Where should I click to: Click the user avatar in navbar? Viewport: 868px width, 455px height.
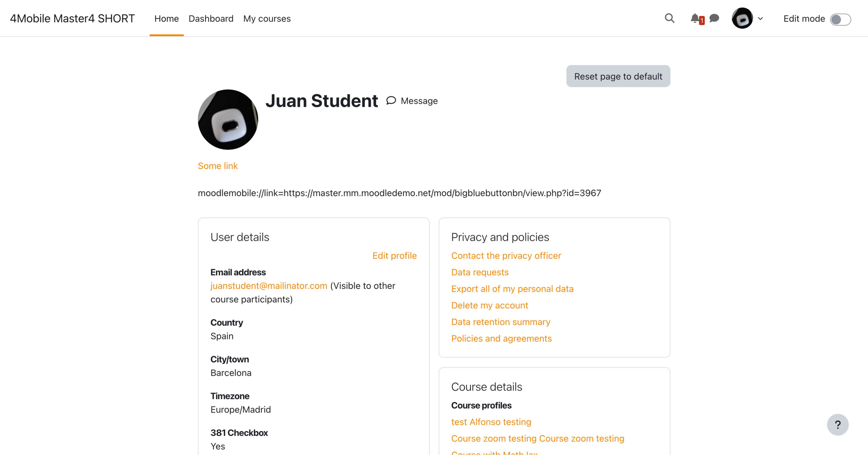click(x=742, y=18)
